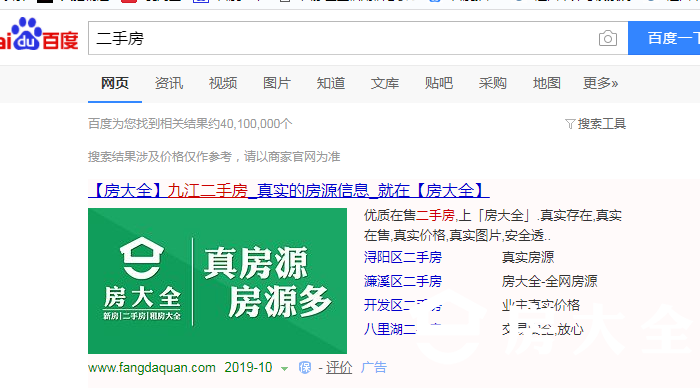The height and width of the screenshot is (388, 700).
Task: Click the funnel icon beside 搜索工具
Action: (570, 124)
